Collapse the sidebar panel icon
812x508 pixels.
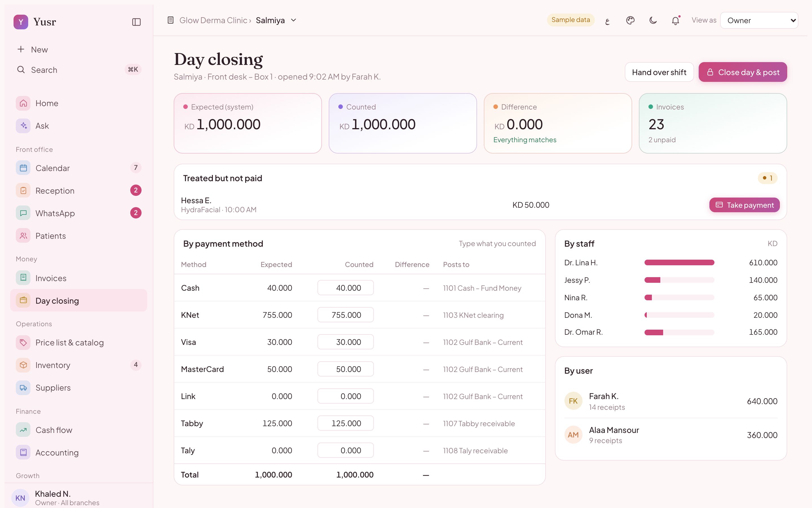point(136,22)
